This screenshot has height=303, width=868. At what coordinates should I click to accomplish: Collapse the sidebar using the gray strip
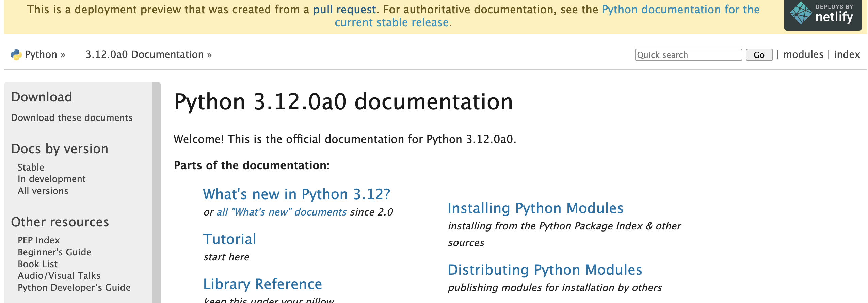pyautogui.click(x=156, y=192)
